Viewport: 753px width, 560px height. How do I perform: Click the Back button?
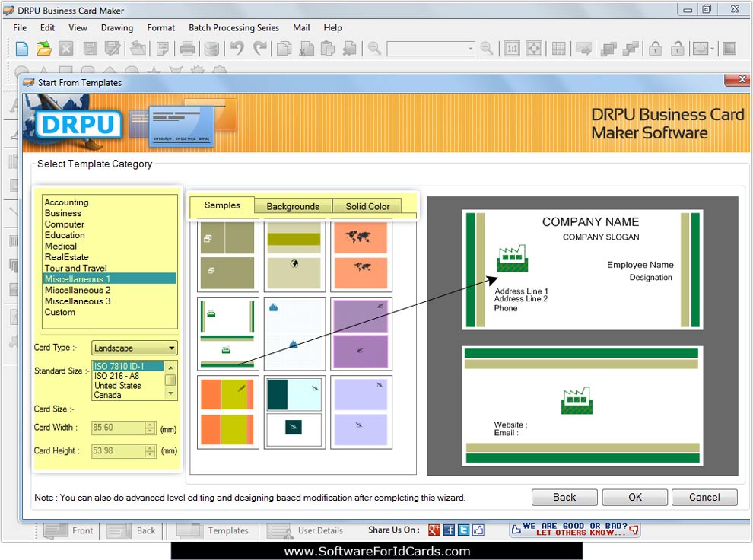564,497
